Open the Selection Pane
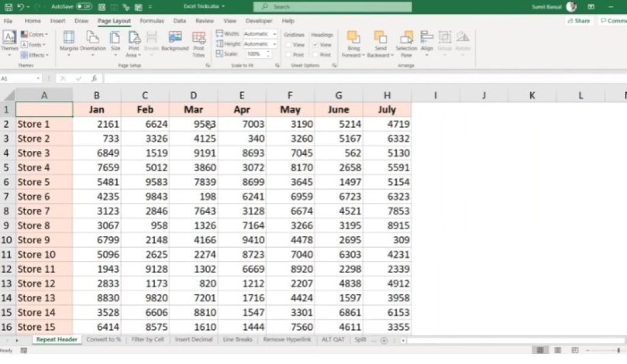The height and width of the screenshot is (364, 627). (406, 44)
